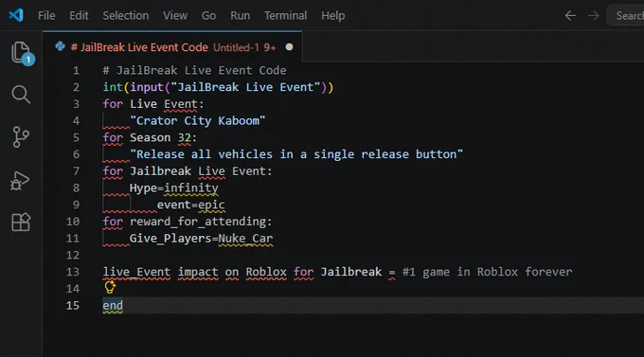Click 'Jailbreak' on line 7
The height and width of the screenshot is (357, 644).
(161, 170)
